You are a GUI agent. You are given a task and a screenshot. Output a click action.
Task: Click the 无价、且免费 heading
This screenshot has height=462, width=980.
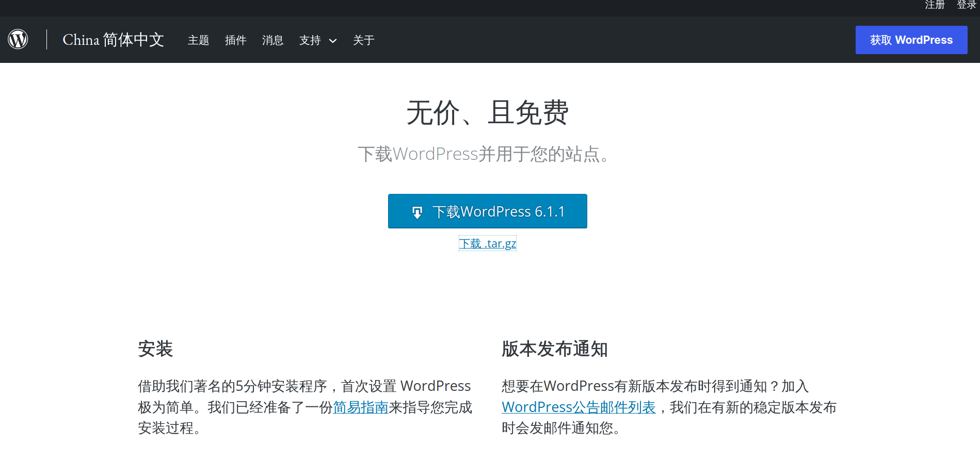488,112
